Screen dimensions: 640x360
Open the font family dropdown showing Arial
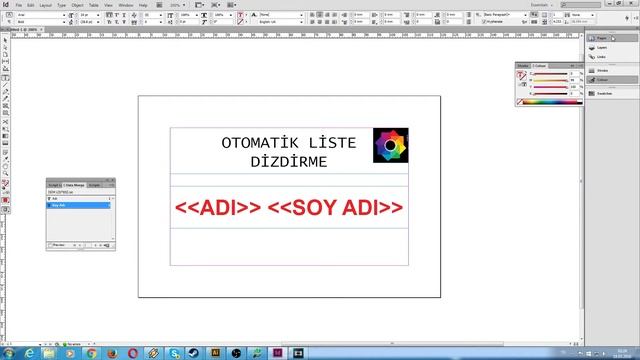tap(64, 15)
